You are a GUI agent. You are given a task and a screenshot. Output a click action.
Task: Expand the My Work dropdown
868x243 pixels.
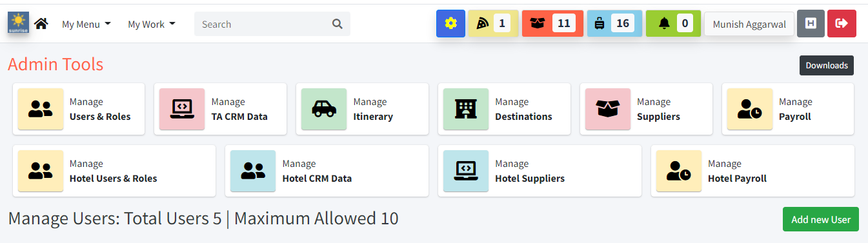tap(152, 24)
